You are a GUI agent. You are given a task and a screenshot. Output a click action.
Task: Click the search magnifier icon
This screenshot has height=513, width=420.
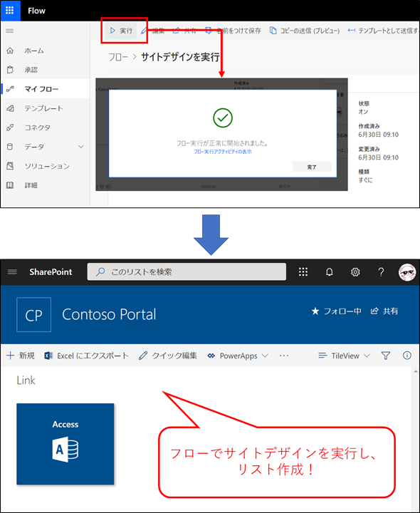tap(100, 272)
